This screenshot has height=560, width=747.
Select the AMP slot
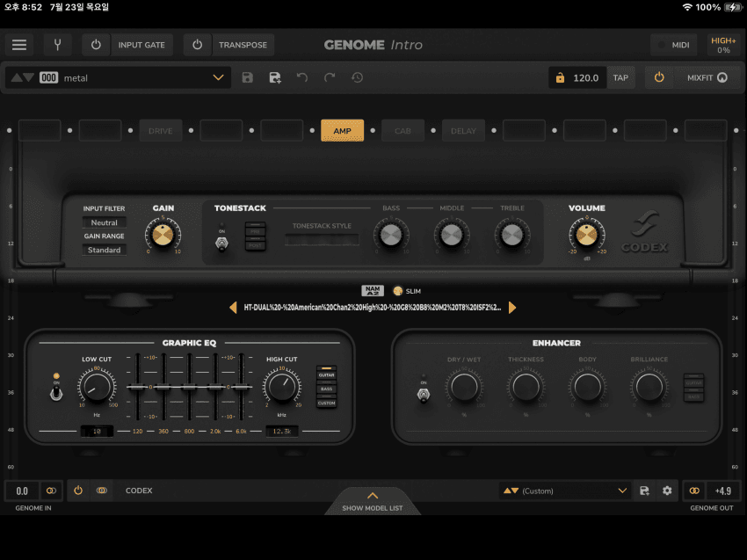click(x=342, y=131)
